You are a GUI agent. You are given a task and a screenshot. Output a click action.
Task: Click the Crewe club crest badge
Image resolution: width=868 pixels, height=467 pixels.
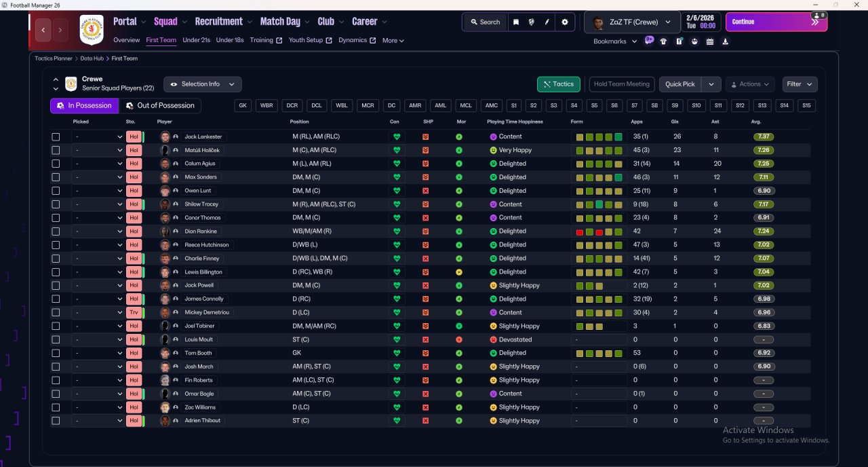(x=92, y=29)
